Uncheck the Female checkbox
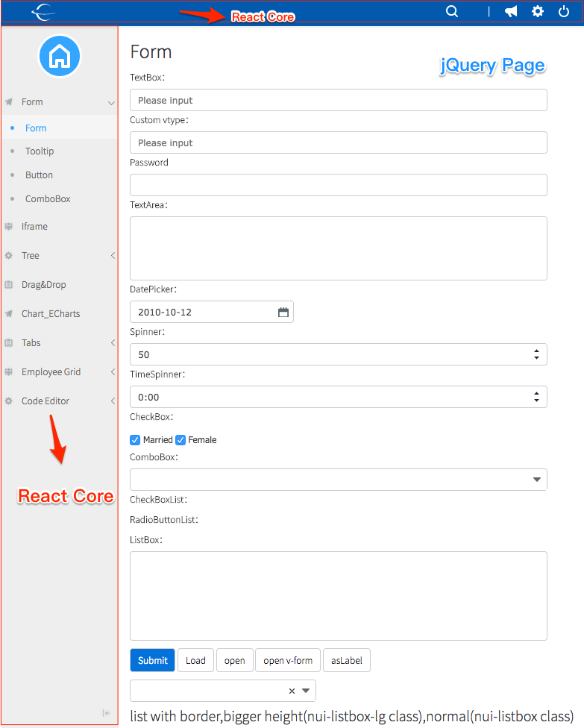The image size is (584, 728). click(180, 440)
